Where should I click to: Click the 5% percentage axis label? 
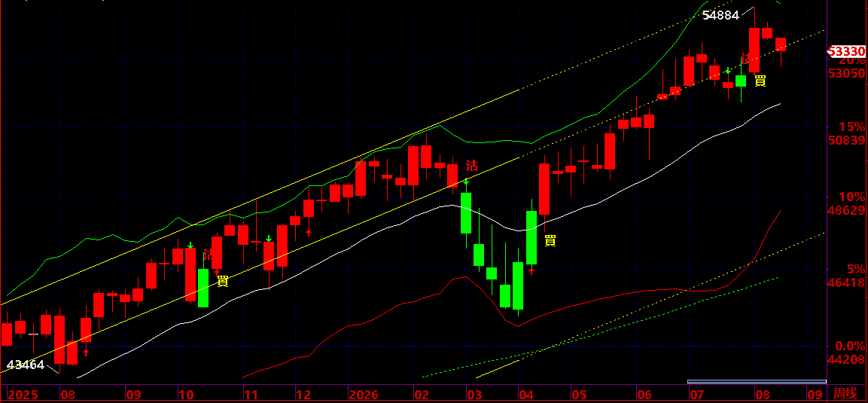click(856, 269)
